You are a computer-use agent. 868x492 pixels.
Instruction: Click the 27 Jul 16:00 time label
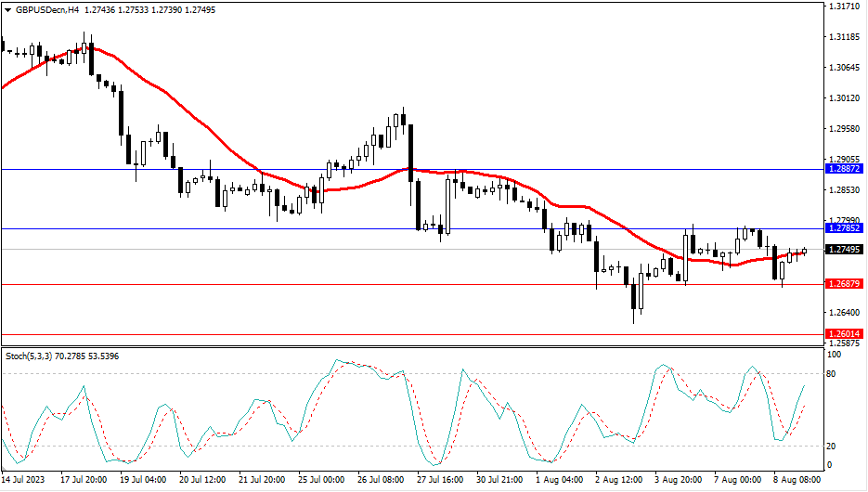click(442, 481)
